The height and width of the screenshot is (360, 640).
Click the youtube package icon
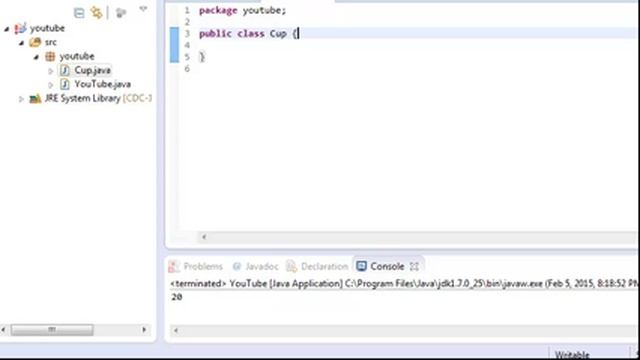pyautogui.click(x=50, y=56)
